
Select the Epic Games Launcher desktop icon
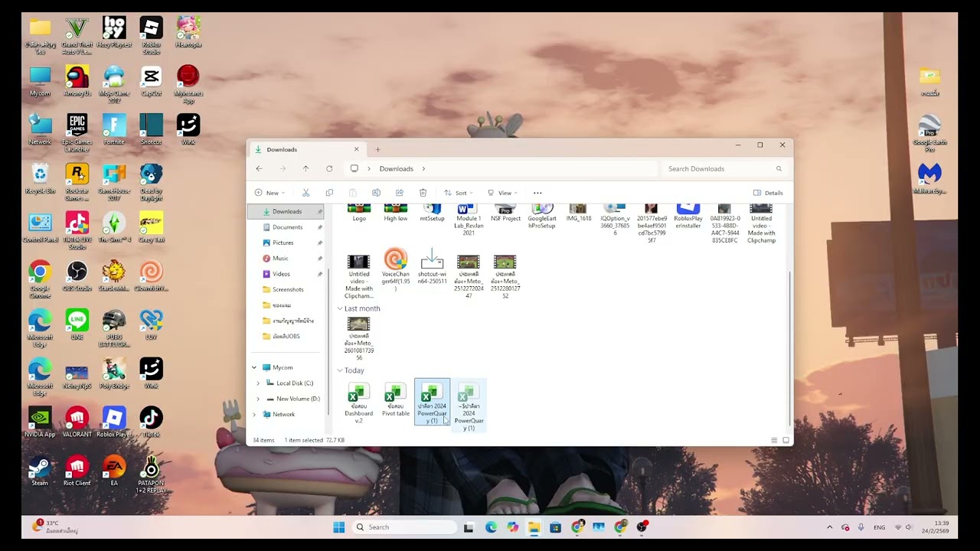[x=77, y=133]
